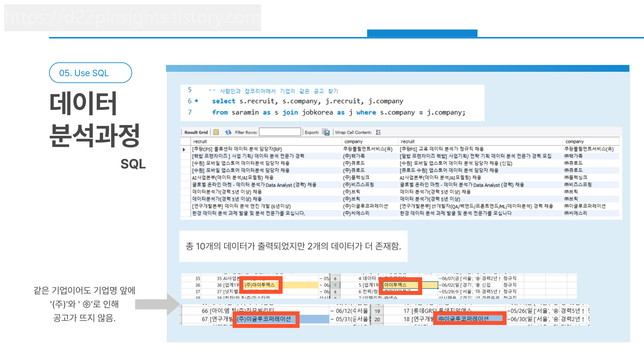Select cell '㈜비즈스프링'
Screen dimensions: 644x362
(x=578, y=185)
